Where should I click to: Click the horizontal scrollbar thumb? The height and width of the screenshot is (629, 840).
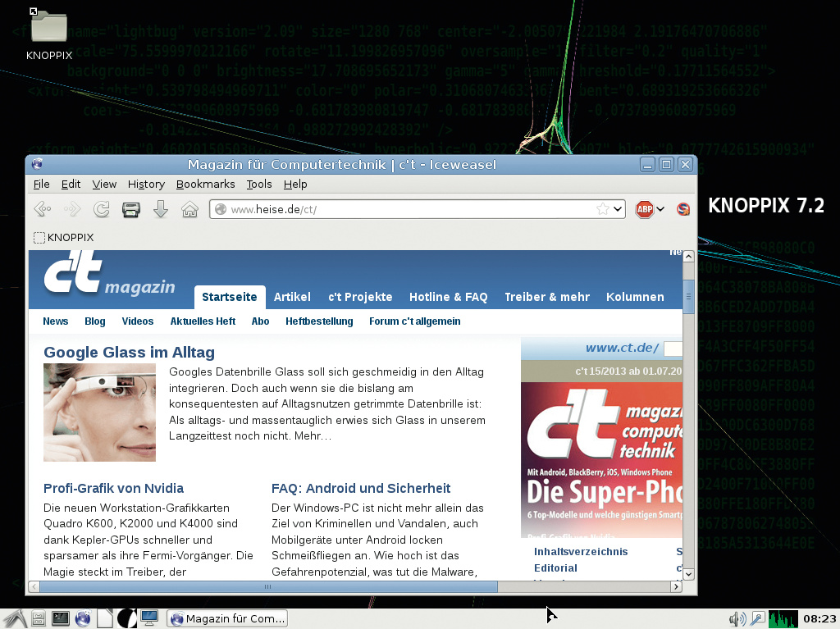[268, 586]
